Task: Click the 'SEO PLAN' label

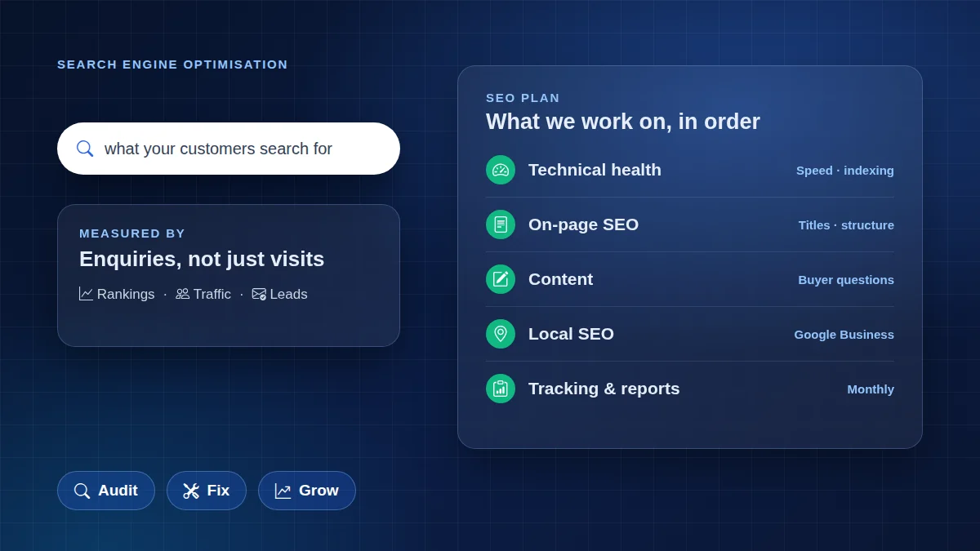Action: pos(523,98)
